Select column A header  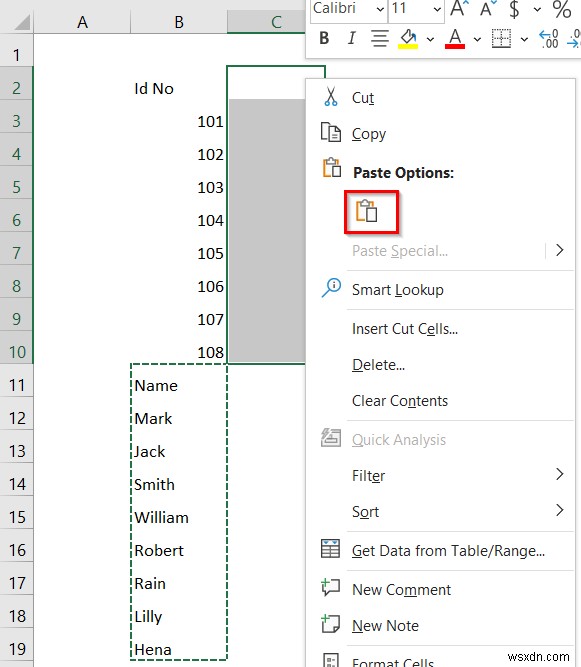(x=82, y=22)
